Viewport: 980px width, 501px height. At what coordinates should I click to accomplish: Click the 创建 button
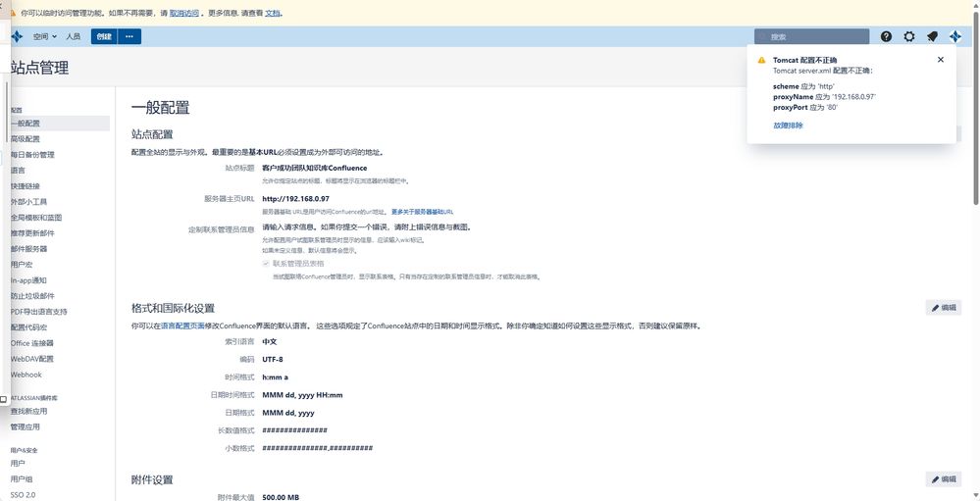tap(104, 37)
